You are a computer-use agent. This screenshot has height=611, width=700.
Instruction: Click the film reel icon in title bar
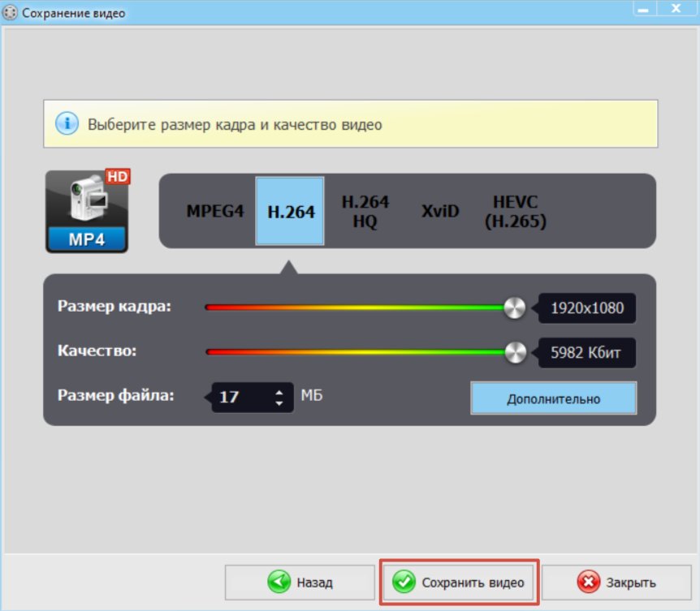11,13
